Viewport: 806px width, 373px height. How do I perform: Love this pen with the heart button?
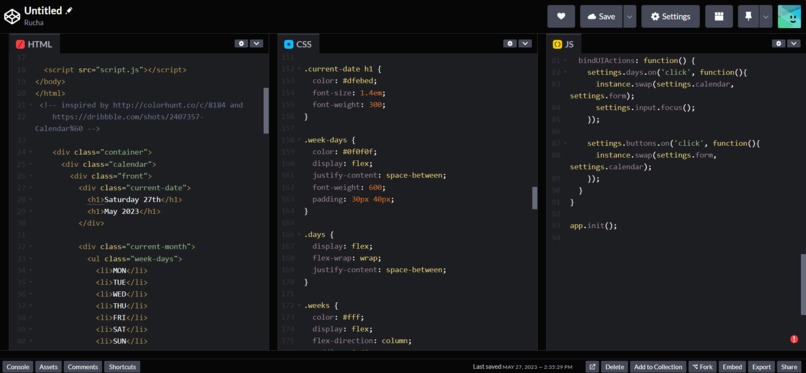coord(561,16)
